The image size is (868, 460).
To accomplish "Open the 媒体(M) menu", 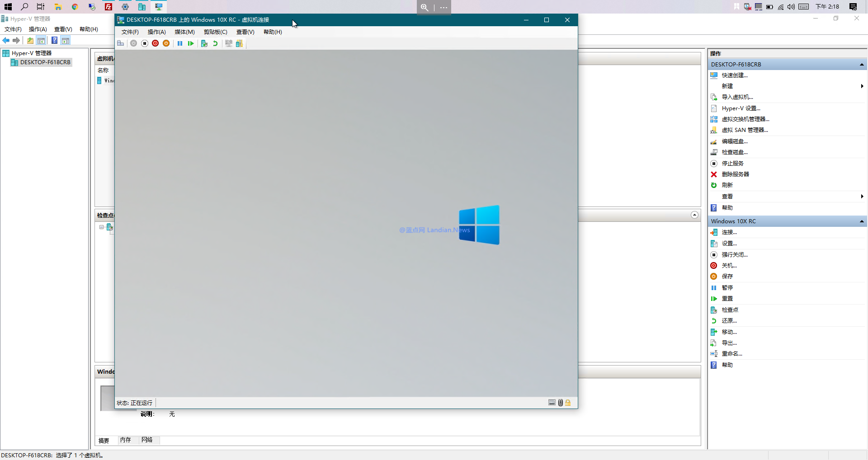I will pyautogui.click(x=185, y=32).
